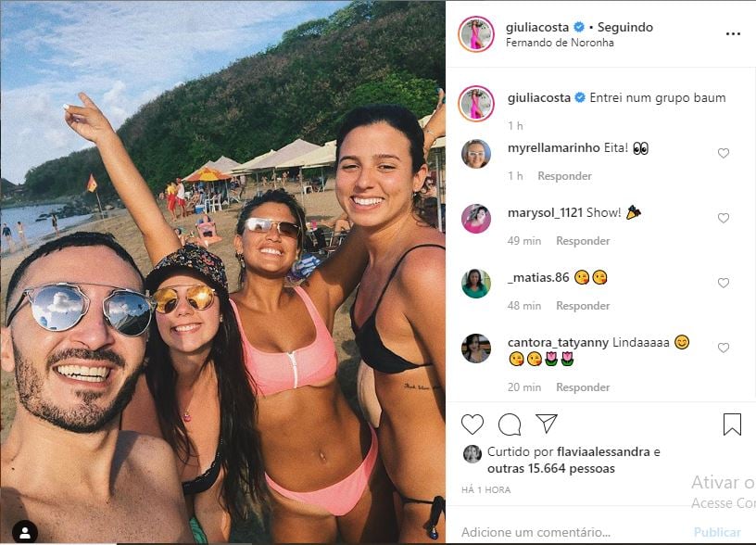Screen dimensions: 756x545
Task: Open the three-dot more options menu
Action: (x=733, y=33)
